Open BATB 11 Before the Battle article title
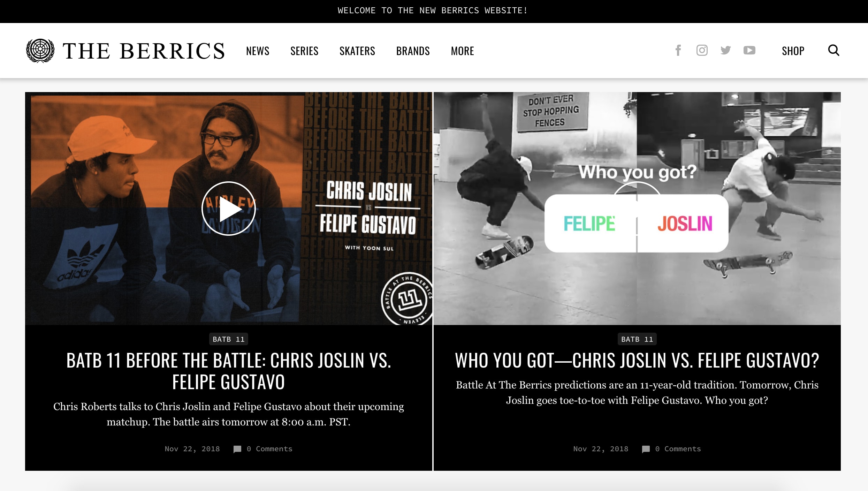Screen dimensions: 868x491 click(229, 371)
